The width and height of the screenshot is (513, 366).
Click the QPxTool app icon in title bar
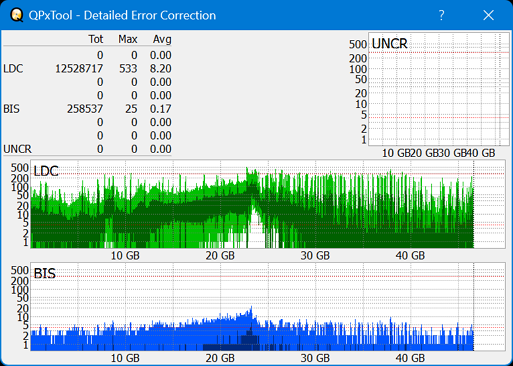[16, 15]
